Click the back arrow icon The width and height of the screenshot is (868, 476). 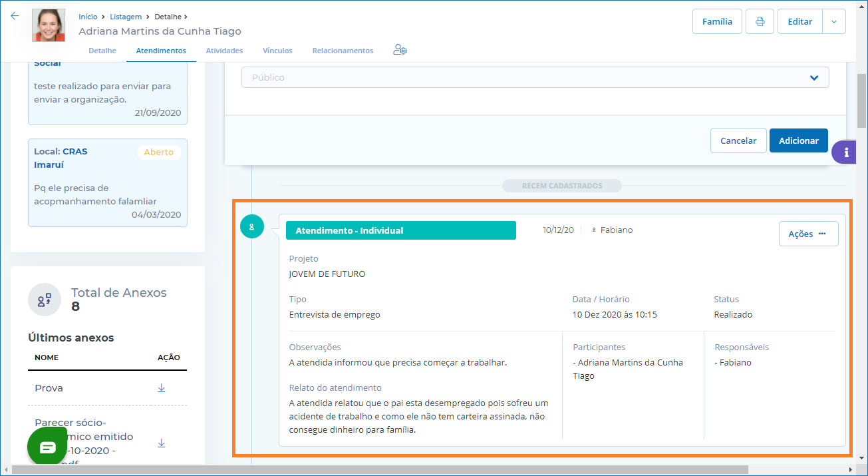pos(15,16)
